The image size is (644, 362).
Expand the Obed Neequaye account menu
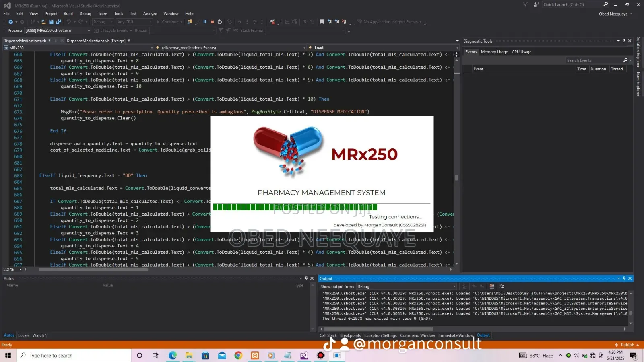coord(615,14)
